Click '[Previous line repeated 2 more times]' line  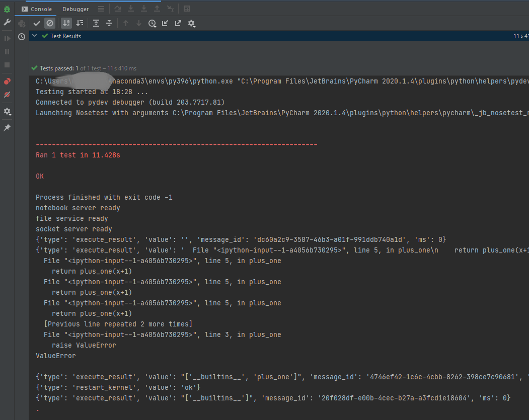pyautogui.click(x=118, y=324)
